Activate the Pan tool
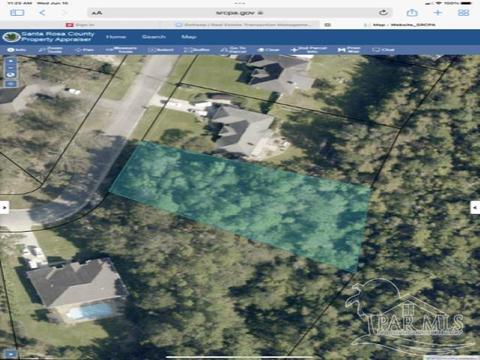 point(85,50)
